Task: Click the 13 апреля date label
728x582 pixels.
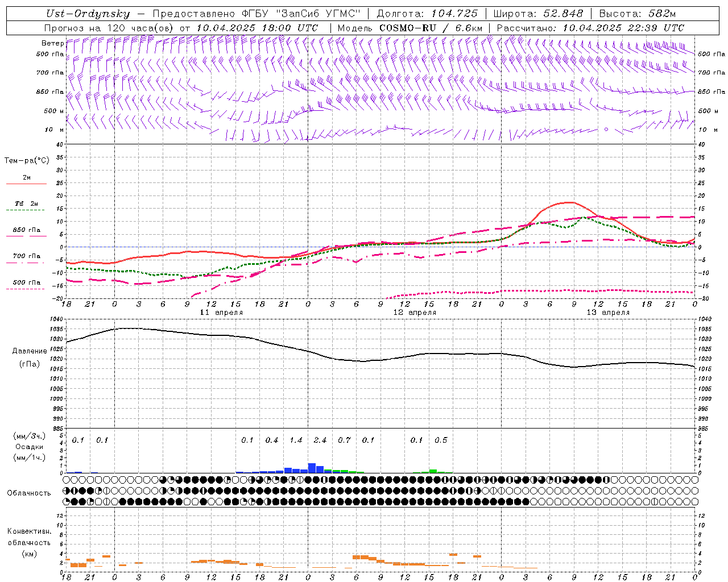Action: coord(608,313)
